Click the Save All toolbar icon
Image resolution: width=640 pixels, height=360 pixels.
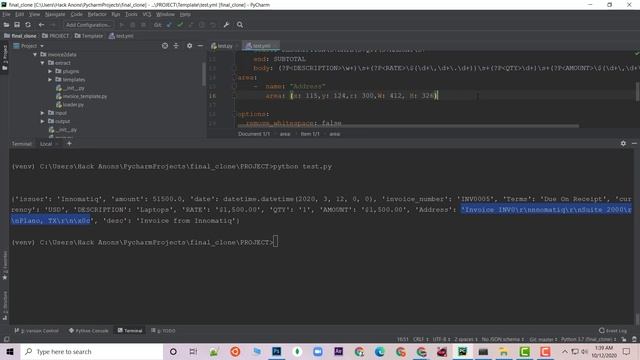coord(17,25)
